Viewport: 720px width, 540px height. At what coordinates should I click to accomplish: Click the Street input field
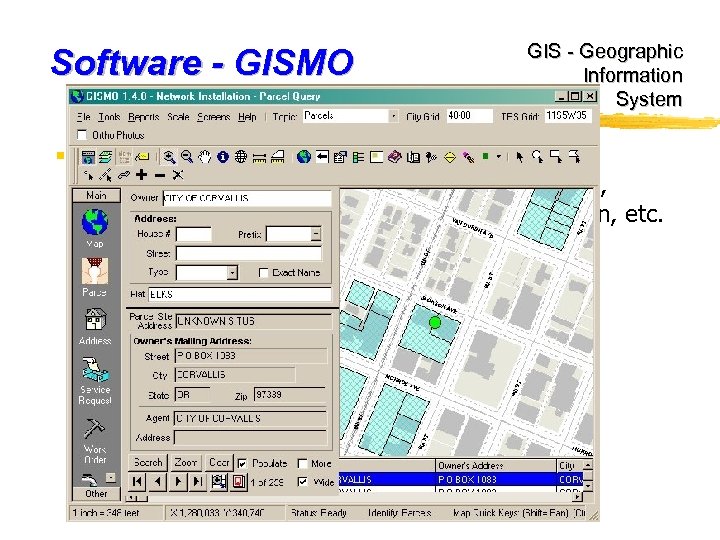point(248,253)
